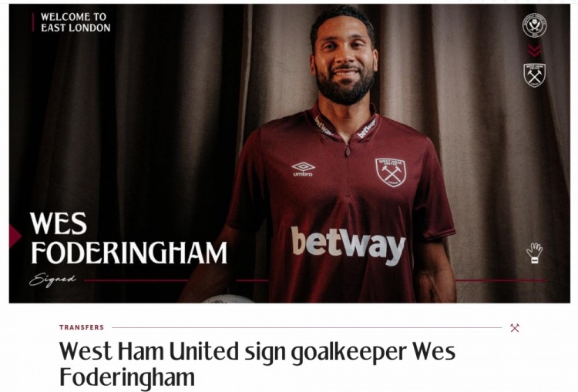578x392 pixels.
Task: Open the hero banner image
Action: pos(289,153)
